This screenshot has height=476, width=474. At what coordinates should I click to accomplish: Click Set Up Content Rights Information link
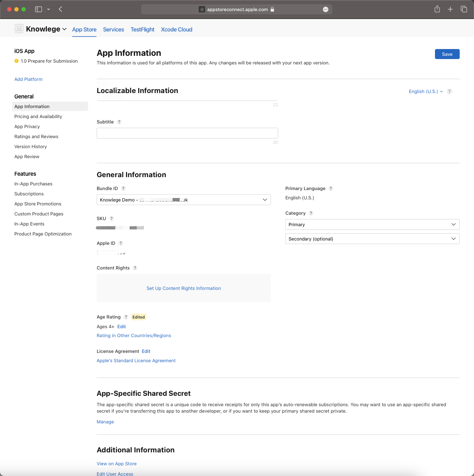click(184, 288)
